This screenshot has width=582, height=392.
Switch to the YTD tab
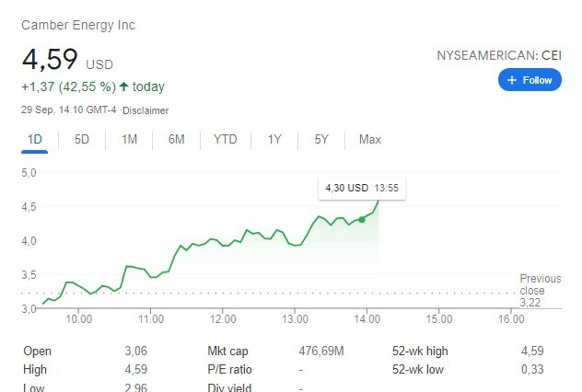[x=225, y=140]
